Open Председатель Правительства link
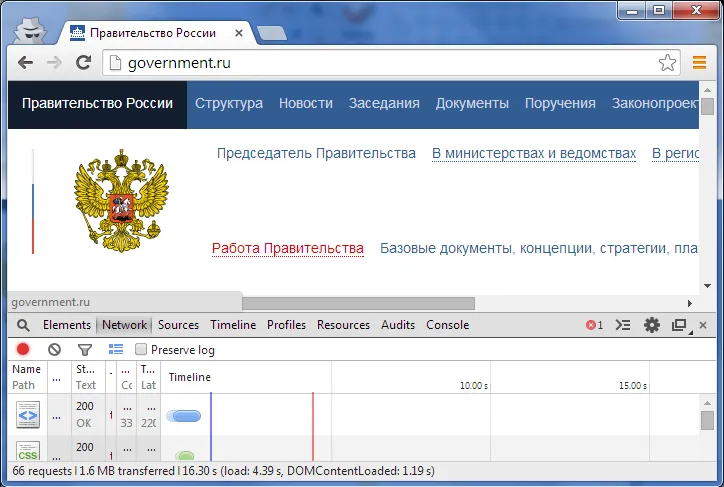 click(x=316, y=153)
